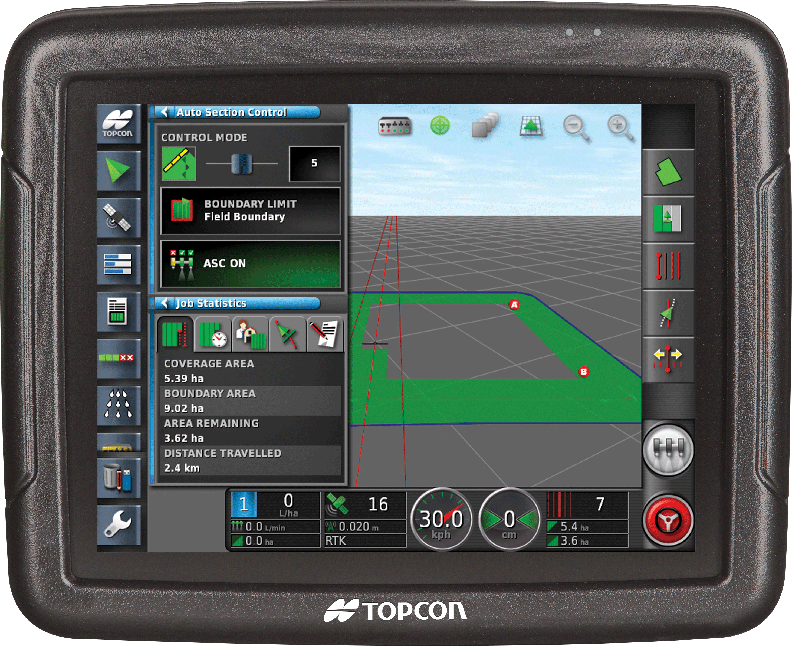Open the field menu green polygon icon

(668, 172)
